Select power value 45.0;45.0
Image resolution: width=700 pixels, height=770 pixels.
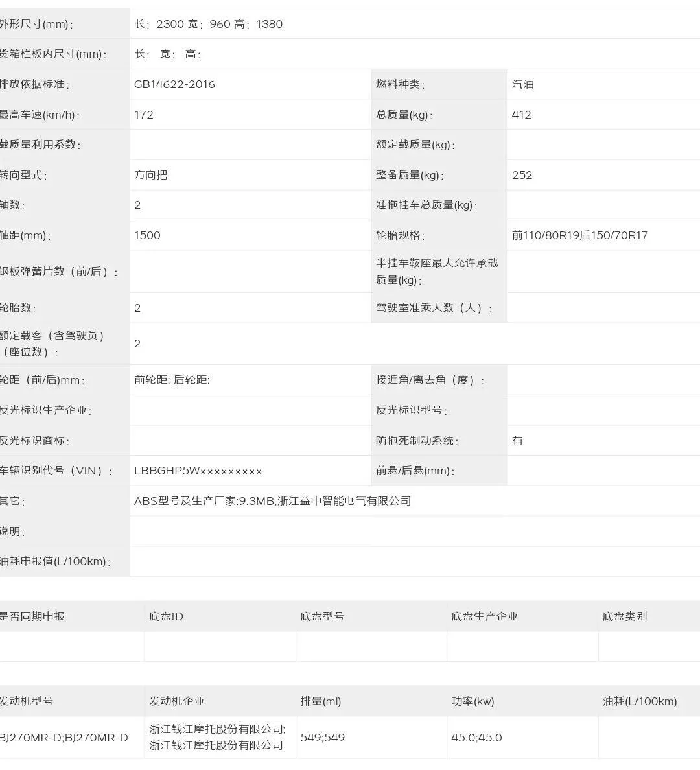[476, 738]
